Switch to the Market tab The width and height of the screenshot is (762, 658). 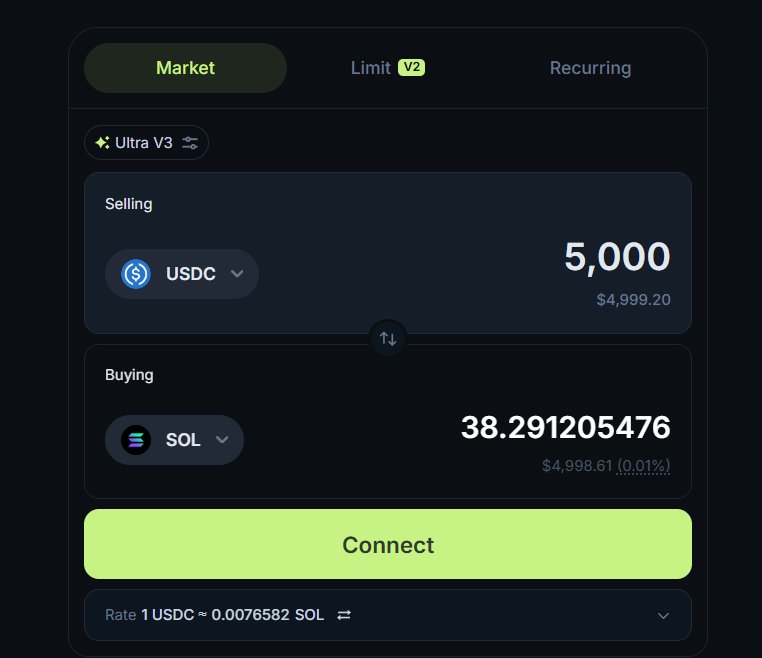click(x=185, y=68)
